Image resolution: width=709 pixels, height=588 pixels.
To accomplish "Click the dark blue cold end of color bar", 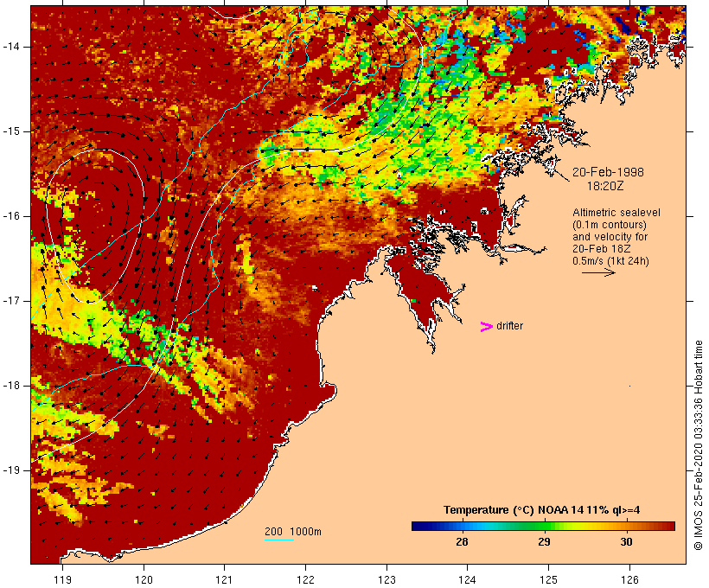I will [420, 526].
